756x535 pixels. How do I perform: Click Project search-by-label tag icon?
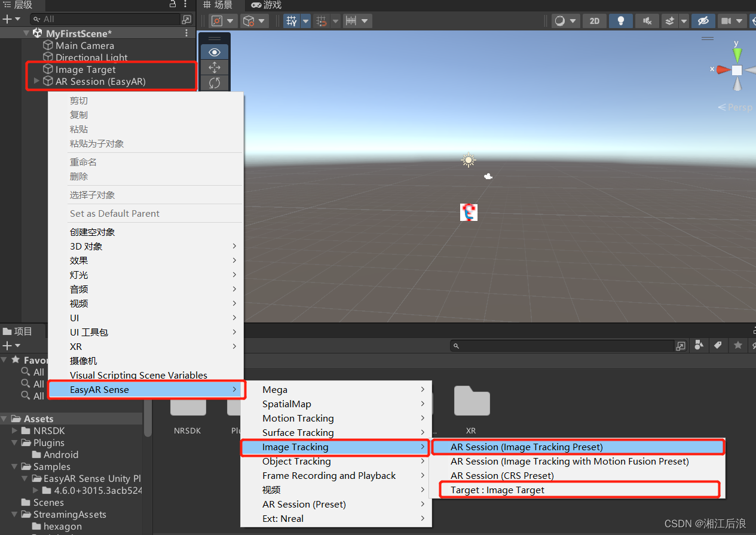718,345
